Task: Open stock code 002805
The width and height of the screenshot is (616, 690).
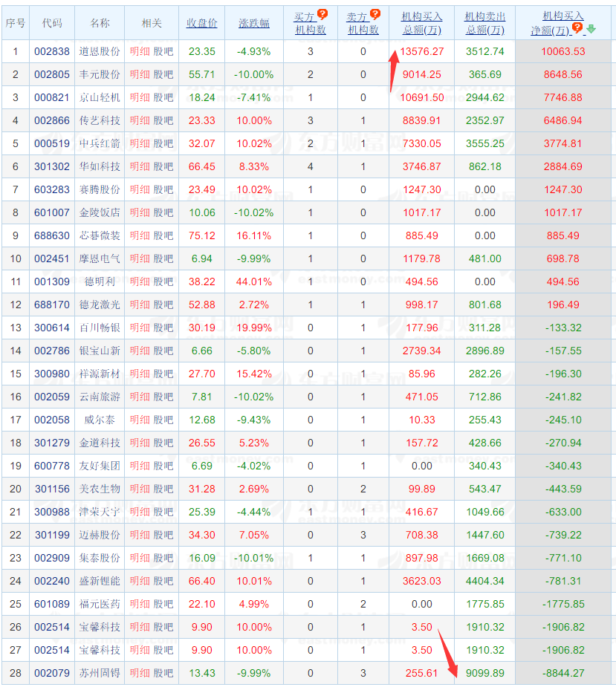Action: click(x=52, y=74)
